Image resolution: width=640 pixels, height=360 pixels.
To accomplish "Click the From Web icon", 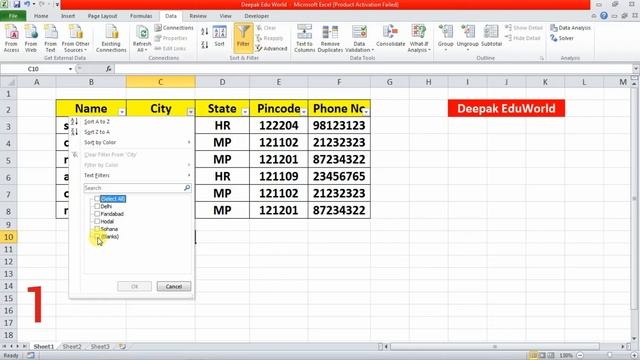I will point(31,38).
